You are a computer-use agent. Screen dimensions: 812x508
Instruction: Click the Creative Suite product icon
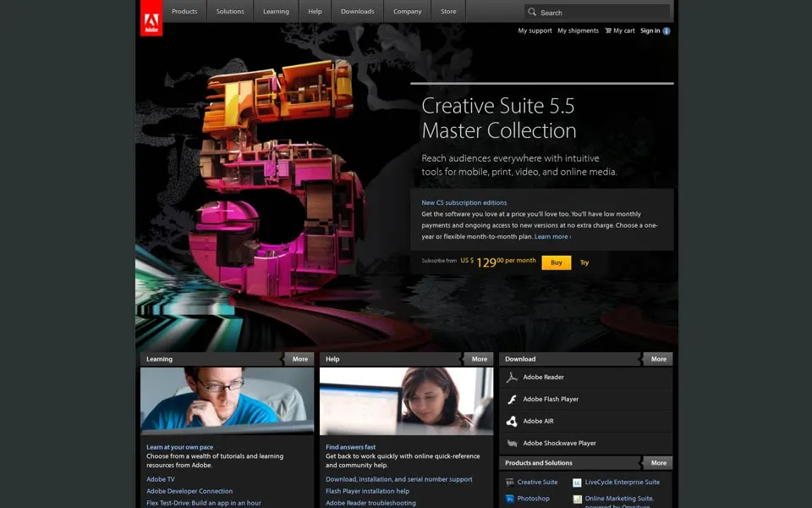(x=509, y=482)
